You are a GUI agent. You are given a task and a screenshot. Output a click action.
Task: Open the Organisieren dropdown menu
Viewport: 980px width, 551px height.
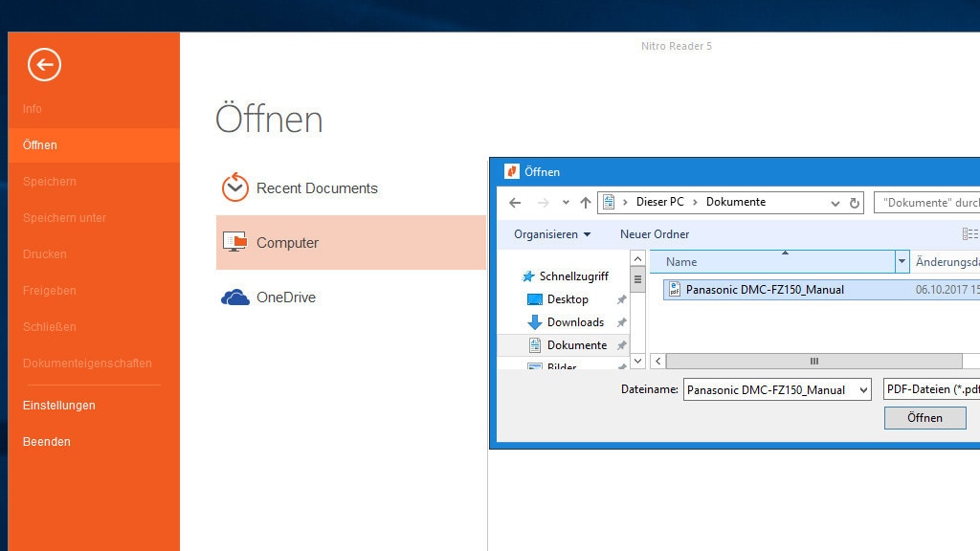point(551,234)
